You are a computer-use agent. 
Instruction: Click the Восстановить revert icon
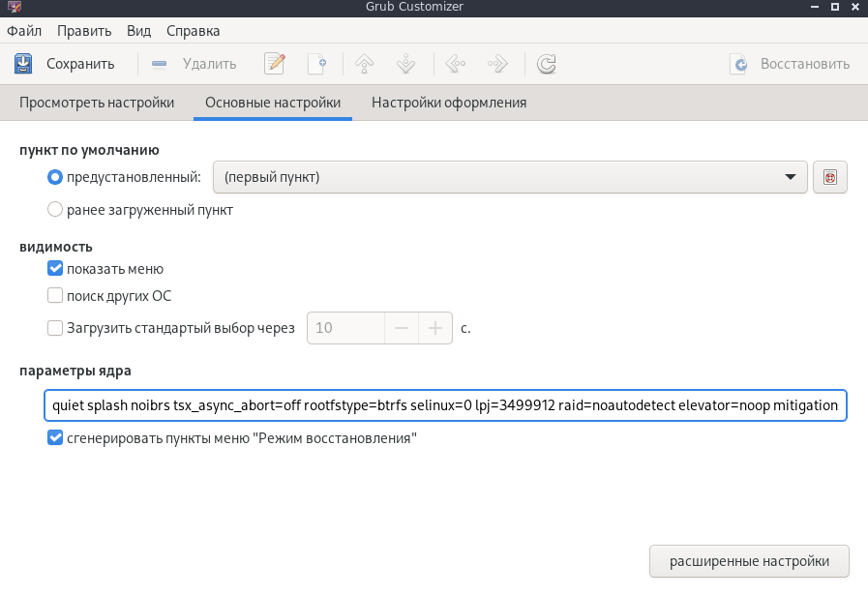point(739,64)
